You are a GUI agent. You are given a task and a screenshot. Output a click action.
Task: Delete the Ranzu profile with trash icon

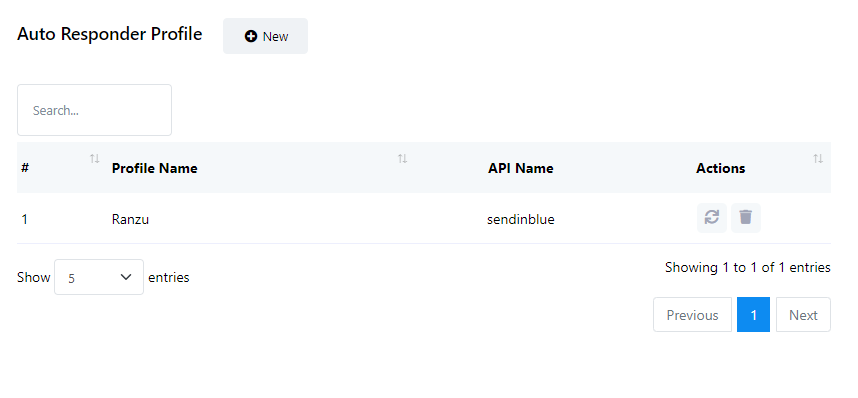pos(746,218)
